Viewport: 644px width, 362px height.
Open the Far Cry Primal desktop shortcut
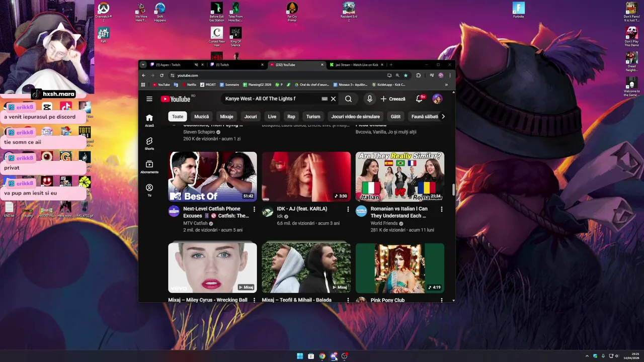point(292,12)
